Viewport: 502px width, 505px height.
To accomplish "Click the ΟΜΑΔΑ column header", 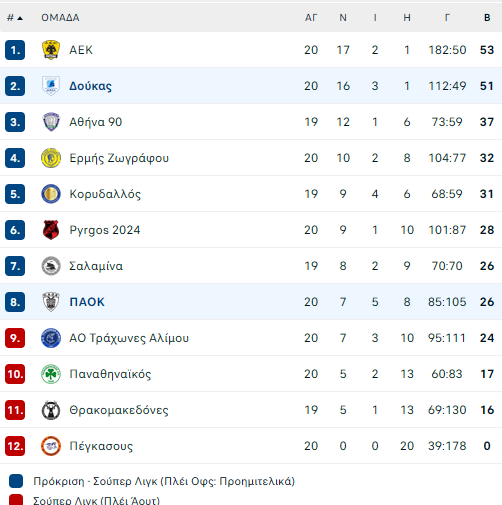I will (x=60, y=18).
